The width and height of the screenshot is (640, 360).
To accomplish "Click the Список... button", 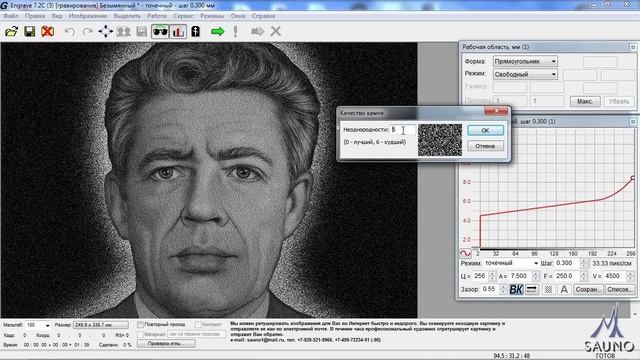I will (619, 289).
